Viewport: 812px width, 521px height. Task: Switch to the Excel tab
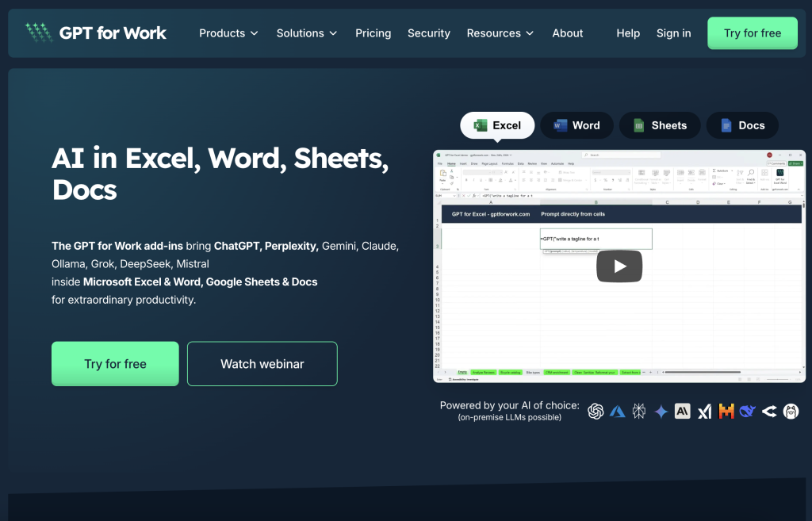(497, 125)
